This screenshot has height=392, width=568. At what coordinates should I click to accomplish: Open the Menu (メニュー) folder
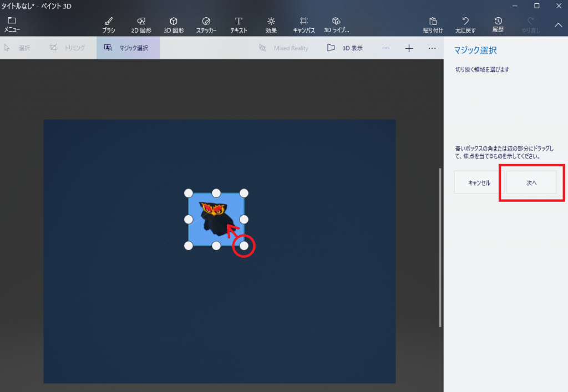(x=12, y=24)
